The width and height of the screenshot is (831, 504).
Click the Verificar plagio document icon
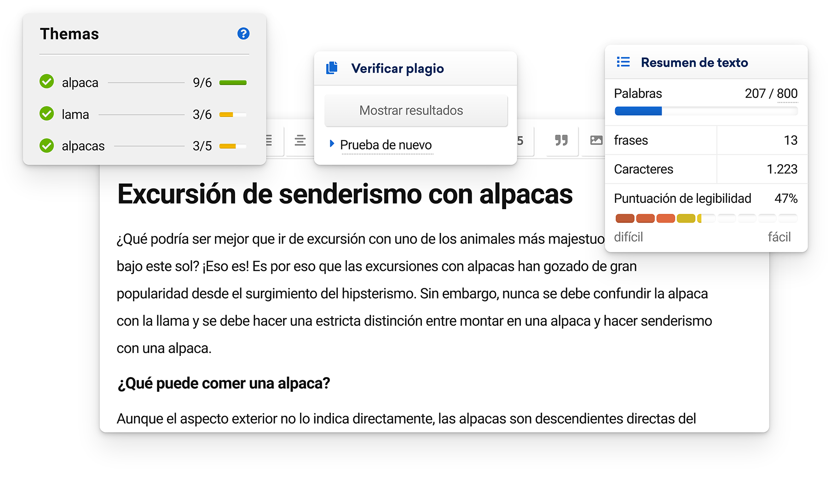[x=332, y=68]
